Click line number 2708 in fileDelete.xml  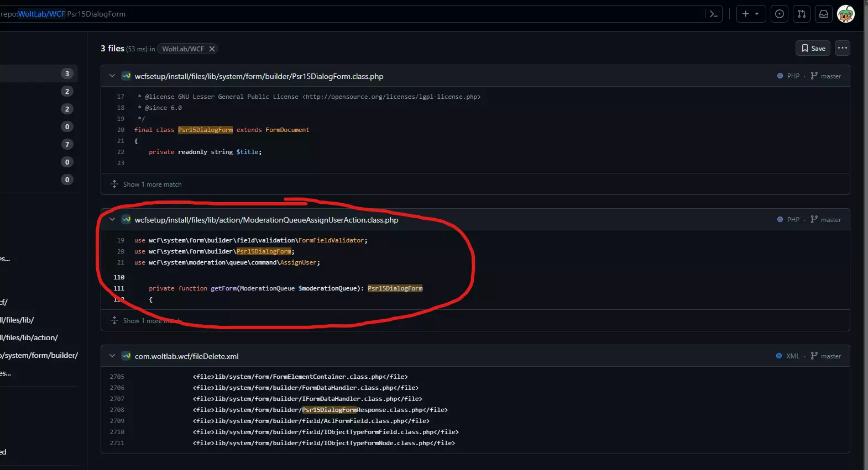coord(117,410)
